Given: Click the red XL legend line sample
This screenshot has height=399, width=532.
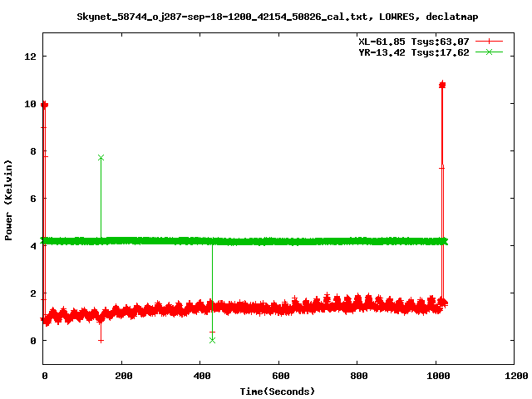Looking at the screenshot, I should (489, 42).
